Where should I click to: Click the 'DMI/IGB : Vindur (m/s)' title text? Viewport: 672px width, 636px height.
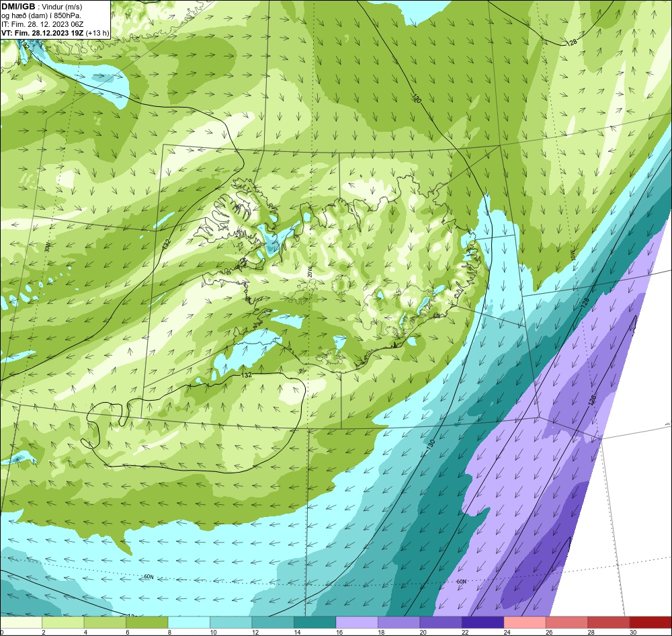pos(42,7)
